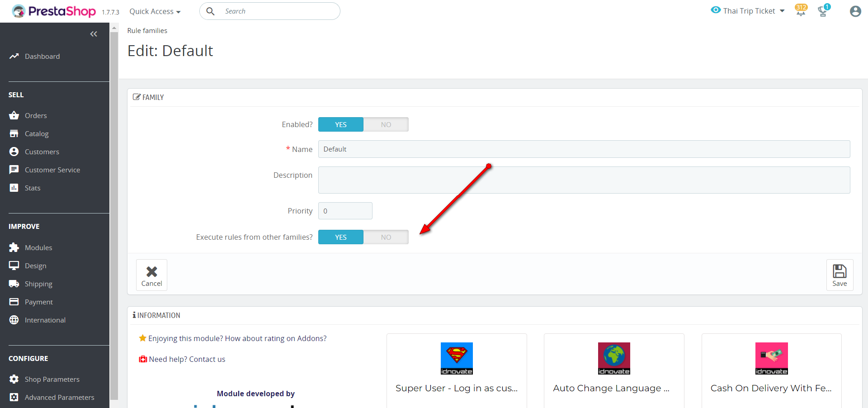Click the search magnifier icon
The width and height of the screenshot is (868, 408).
tap(210, 11)
